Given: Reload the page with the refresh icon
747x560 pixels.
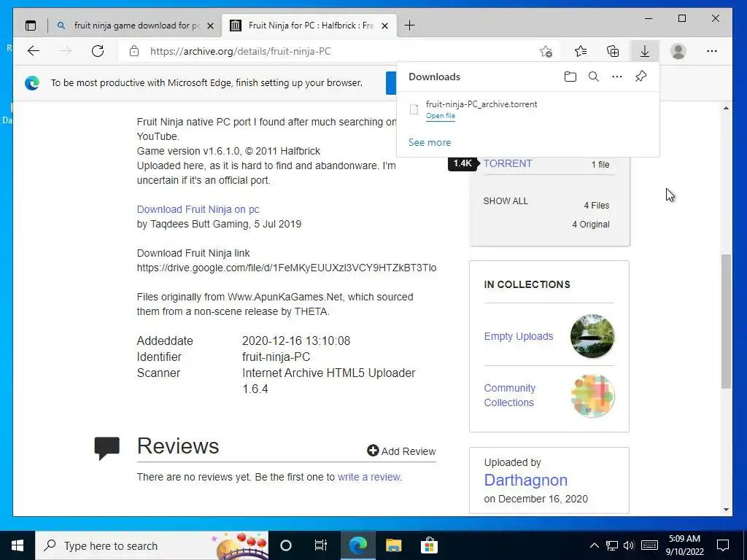Looking at the screenshot, I should click(98, 51).
